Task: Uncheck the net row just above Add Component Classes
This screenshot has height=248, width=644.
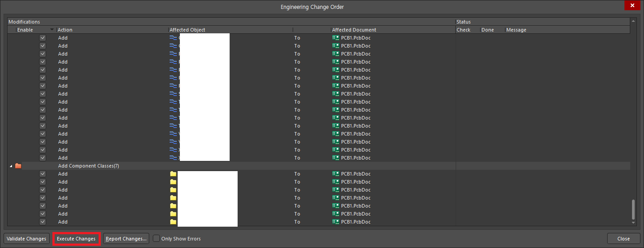Action: [x=43, y=158]
